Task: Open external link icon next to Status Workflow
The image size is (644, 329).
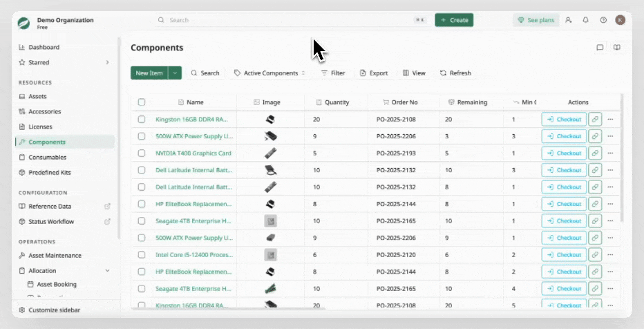Action: (x=107, y=221)
